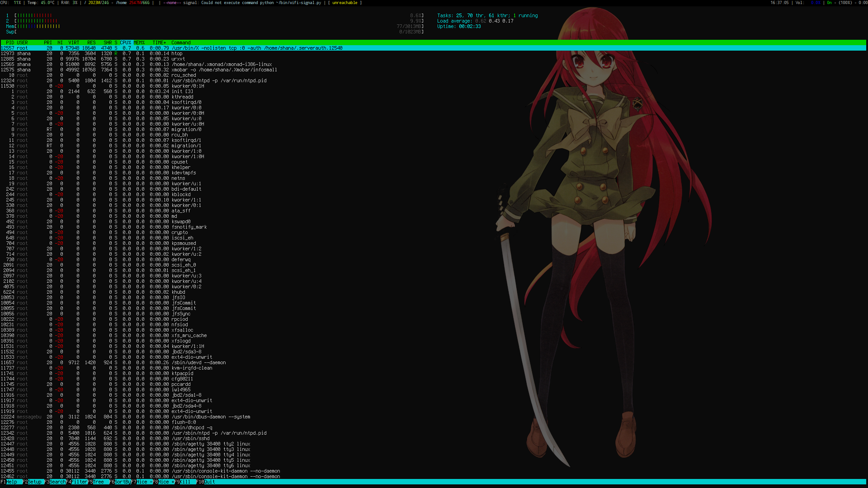Sort processes by the PID column header

pyautogui.click(x=10, y=42)
